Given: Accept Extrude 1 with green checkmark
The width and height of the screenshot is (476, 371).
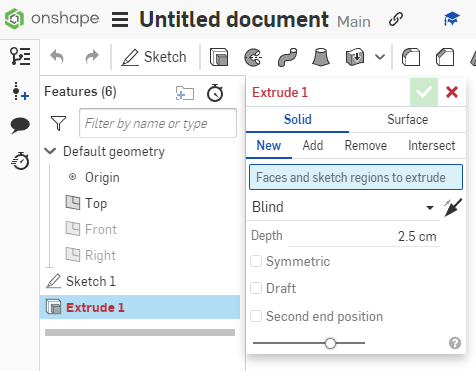Looking at the screenshot, I should 424,92.
